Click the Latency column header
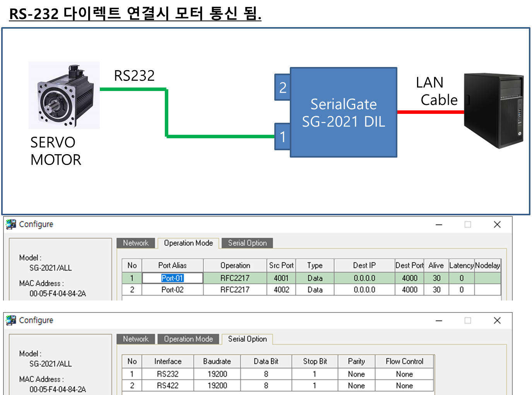Viewport: 532px width, 395px height. (461, 265)
